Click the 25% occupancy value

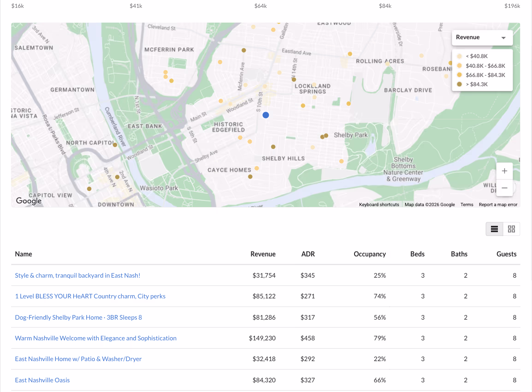coord(380,275)
